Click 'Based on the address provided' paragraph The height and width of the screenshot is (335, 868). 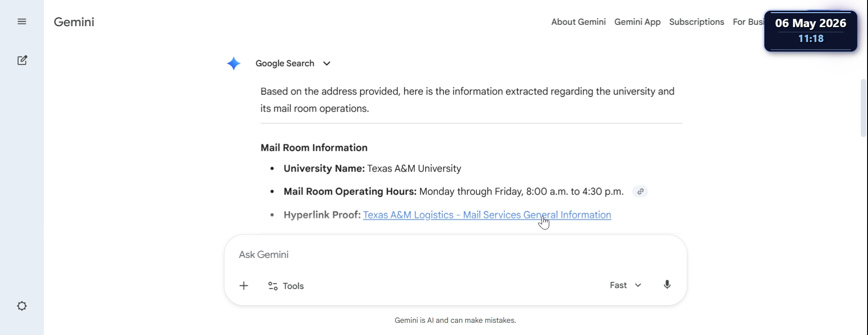(467, 100)
